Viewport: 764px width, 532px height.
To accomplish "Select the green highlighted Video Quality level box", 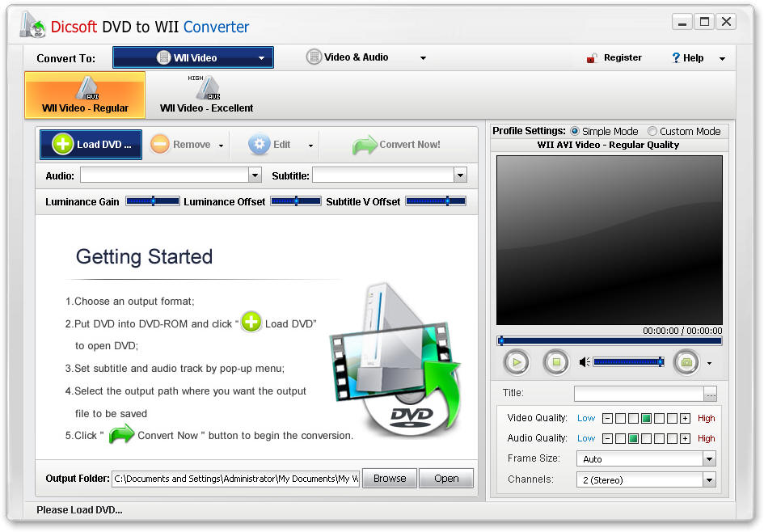I will click(646, 419).
